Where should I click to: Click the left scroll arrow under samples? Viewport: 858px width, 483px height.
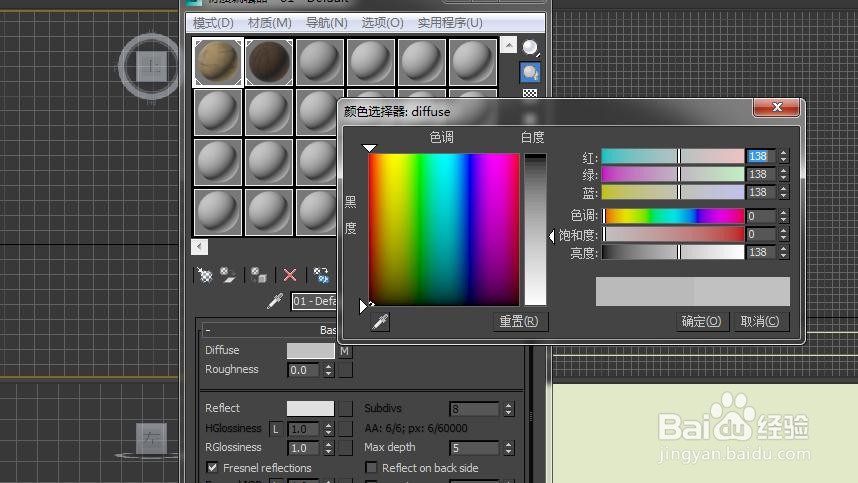[x=199, y=247]
